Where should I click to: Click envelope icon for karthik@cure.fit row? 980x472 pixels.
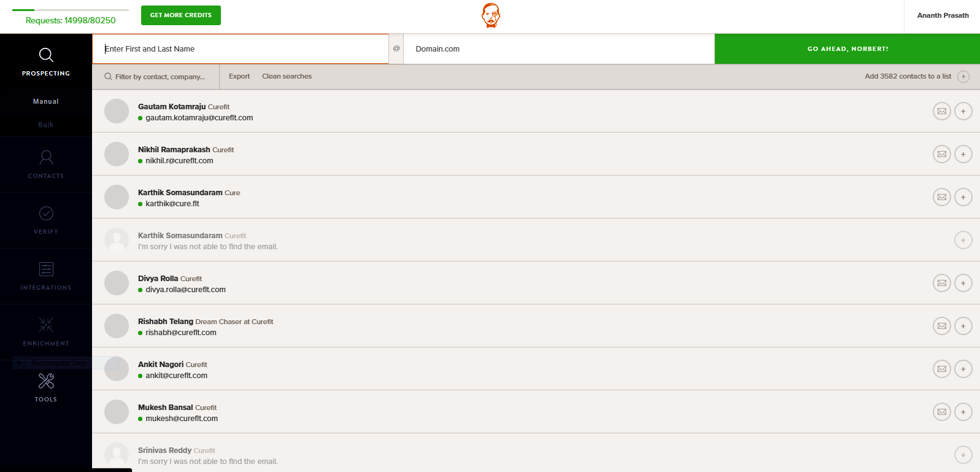point(942,197)
